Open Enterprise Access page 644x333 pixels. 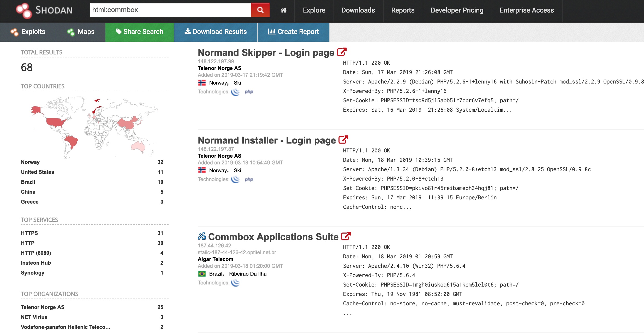(527, 10)
